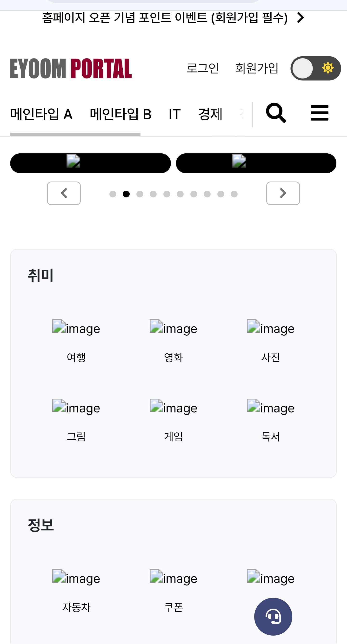Screen dimensions: 347x644
Task: Open the search magnifier icon
Action: pos(276,113)
